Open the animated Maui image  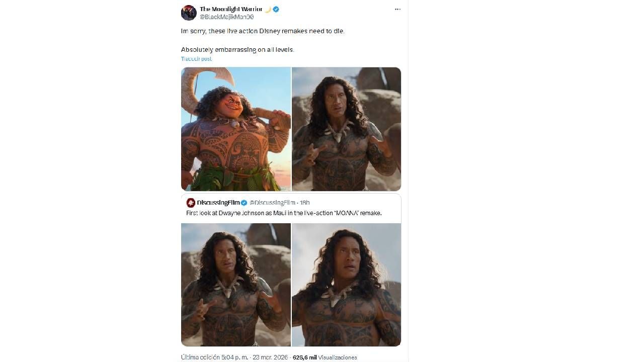[x=236, y=129]
